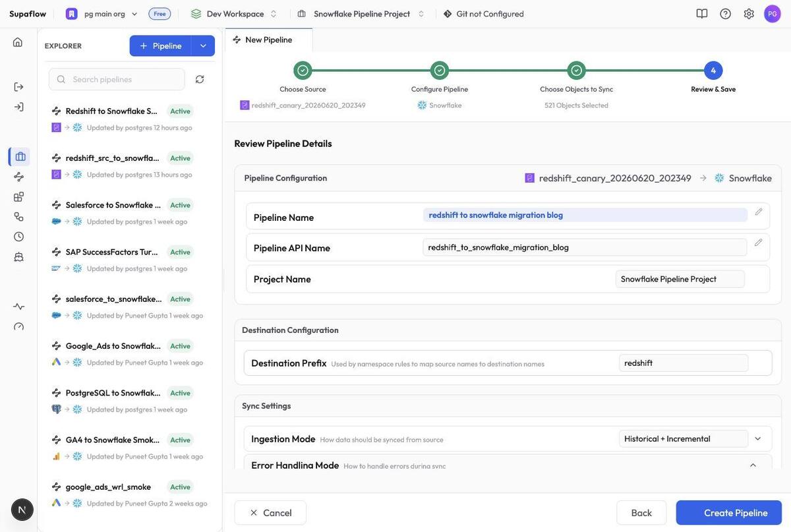Click the sidebar import arrow icon
Image resolution: width=791 pixels, height=532 pixels.
tap(18, 107)
